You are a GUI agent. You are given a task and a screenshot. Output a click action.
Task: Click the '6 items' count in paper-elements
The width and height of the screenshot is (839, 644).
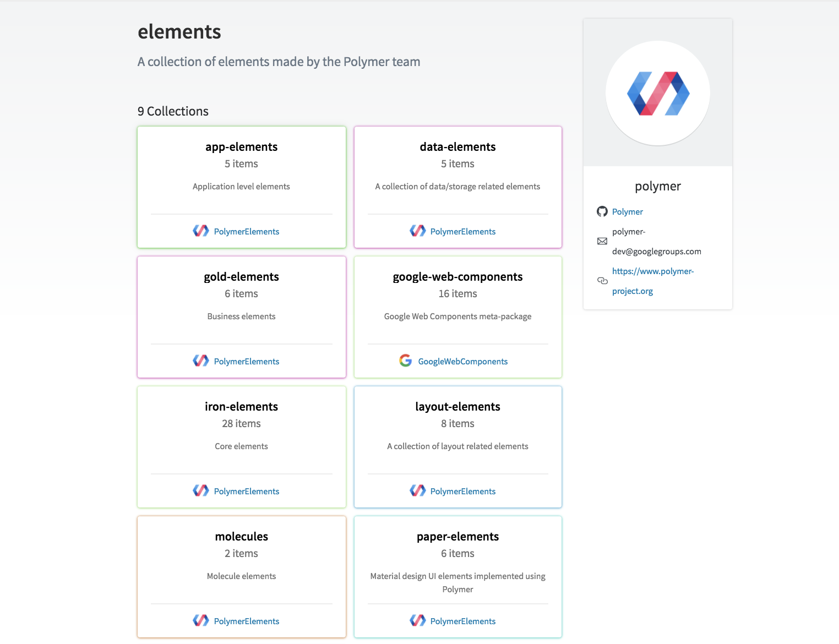[457, 554]
